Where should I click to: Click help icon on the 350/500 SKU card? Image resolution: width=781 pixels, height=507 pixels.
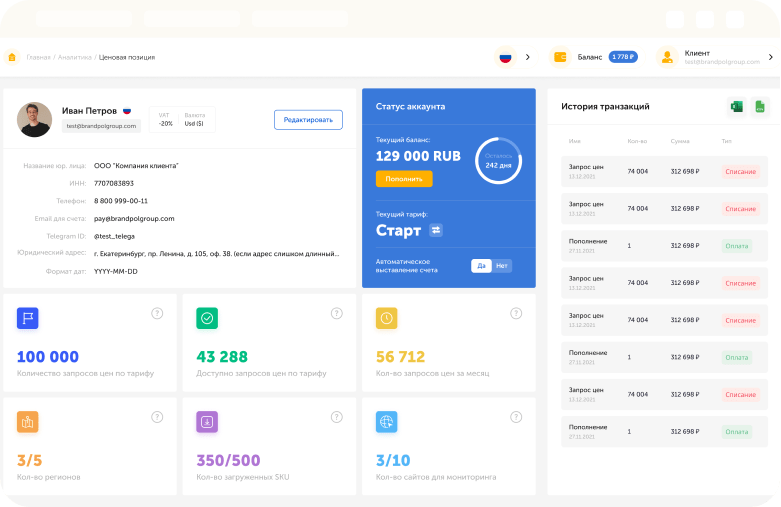336,417
